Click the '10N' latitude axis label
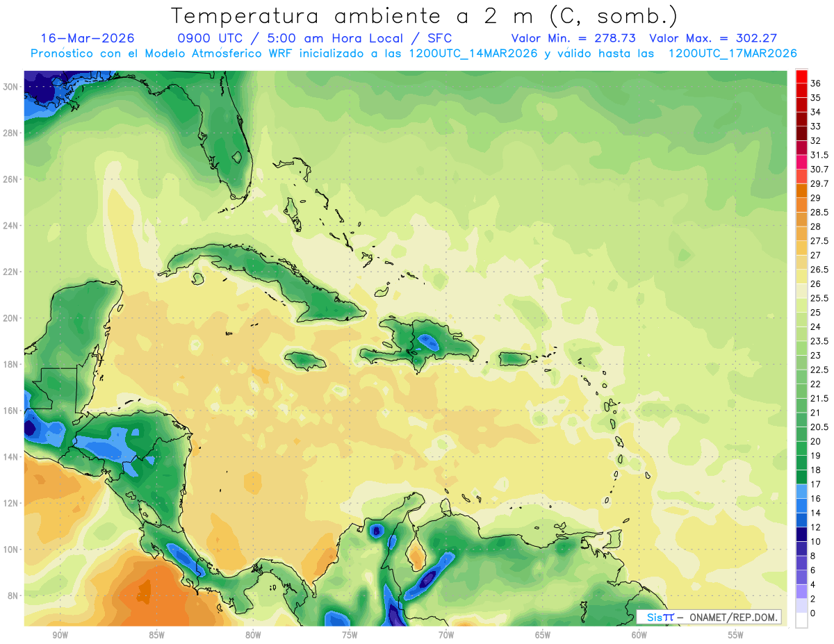This screenshot has height=644, width=834. (10, 550)
